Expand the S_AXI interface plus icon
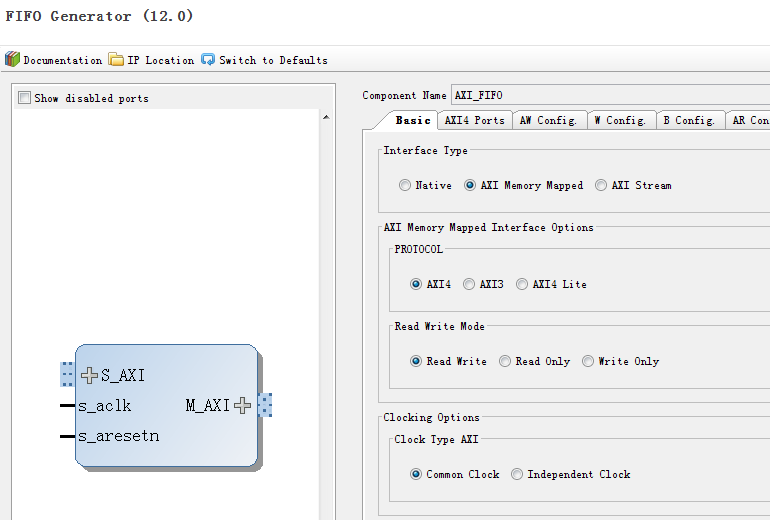This screenshot has height=520, width=770. (89, 375)
